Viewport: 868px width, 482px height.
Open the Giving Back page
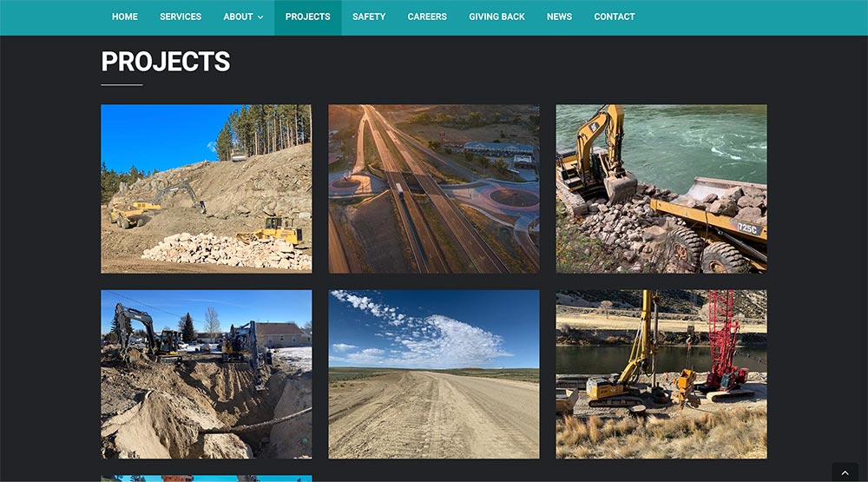click(496, 17)
